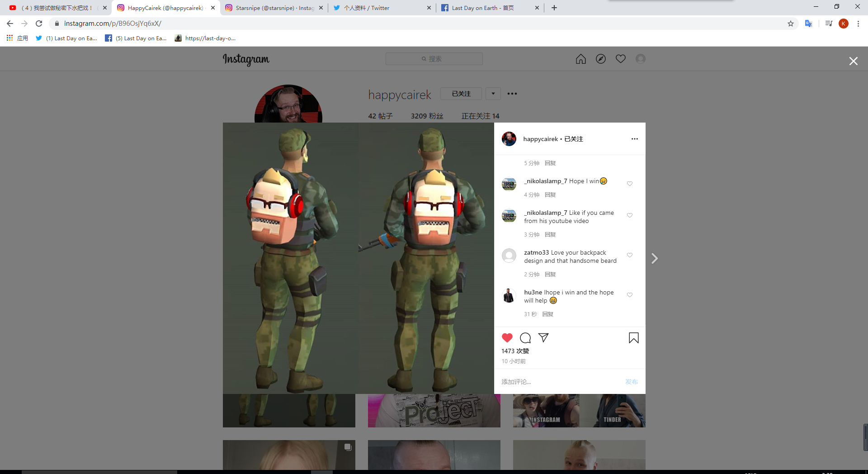The width and height of the screenshot is (868, 474).
Task: Open the activity heart icon in header
Action: pyautogui.click(x=620, y=59)
